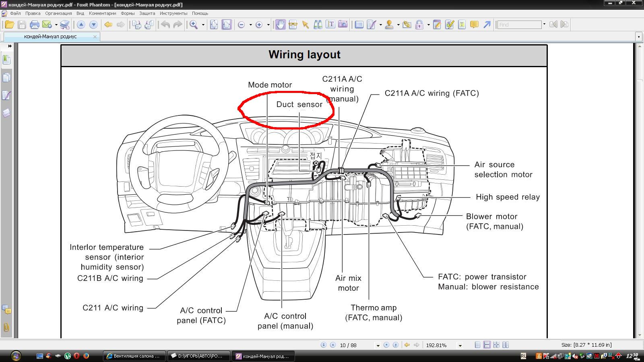
Task: Expand the Find options dropdown arrow
Action: [x=544, y=25]
